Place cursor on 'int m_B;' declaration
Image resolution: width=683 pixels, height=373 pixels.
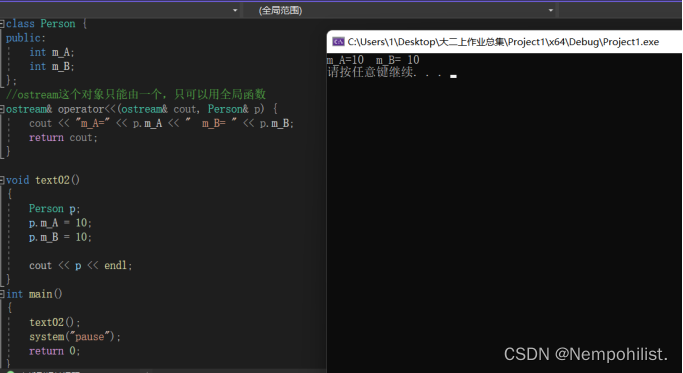52,66
